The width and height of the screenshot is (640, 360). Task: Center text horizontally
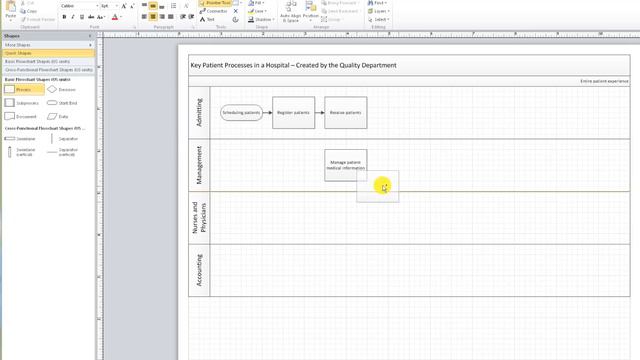pos(153,17)
